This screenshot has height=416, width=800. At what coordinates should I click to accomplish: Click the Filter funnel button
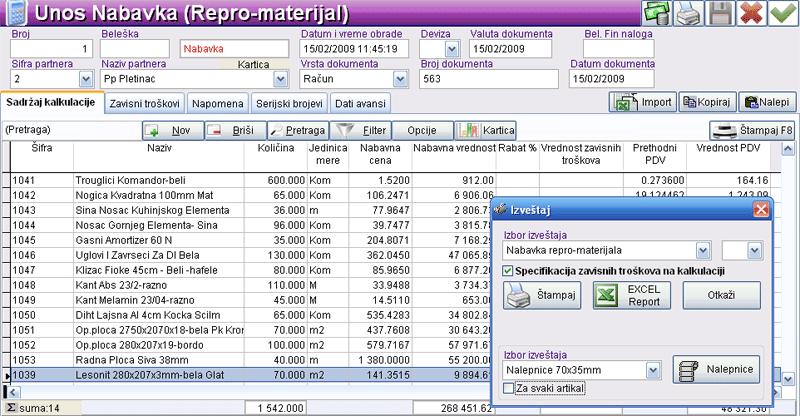(x=361, y=130)
